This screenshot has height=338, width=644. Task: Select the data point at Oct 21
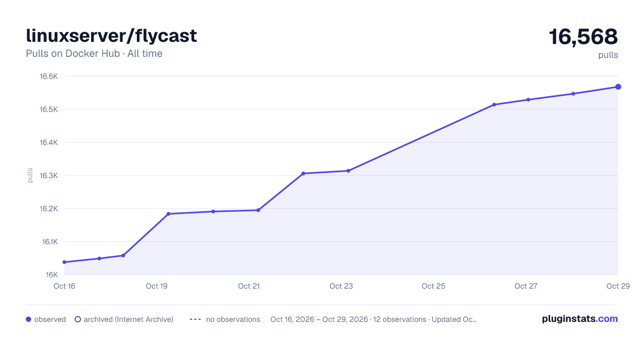tap(258, 210)
